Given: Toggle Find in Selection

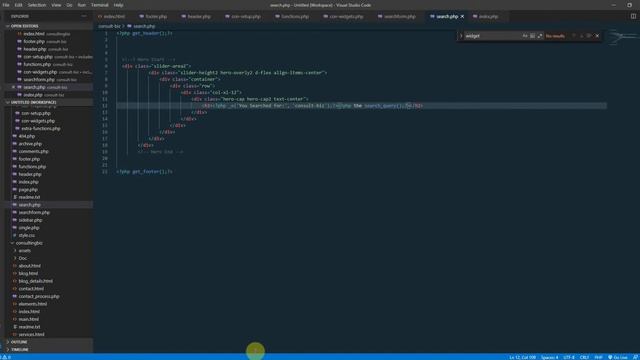Looking at the screenshot, I should pos(589,36).
